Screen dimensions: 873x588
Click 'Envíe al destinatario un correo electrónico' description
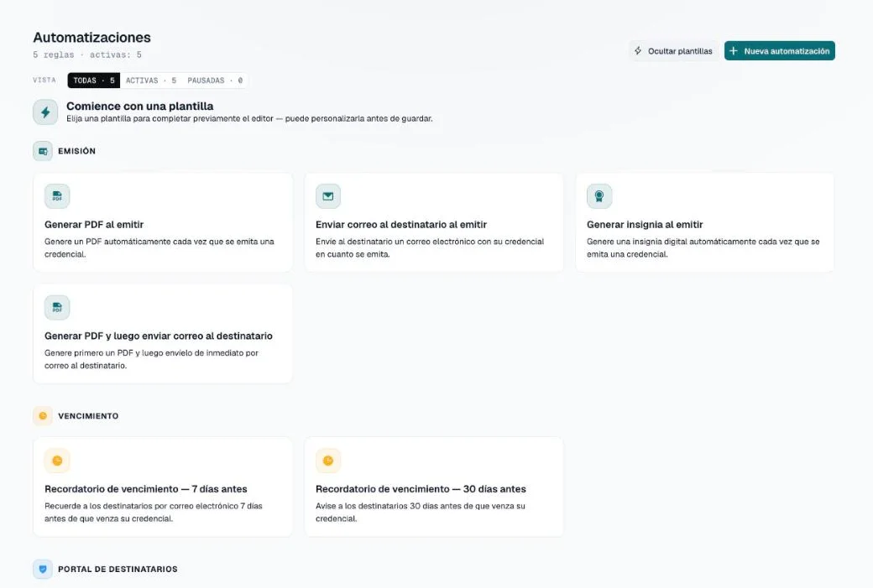pyautogui.click(x=430, y=247)
